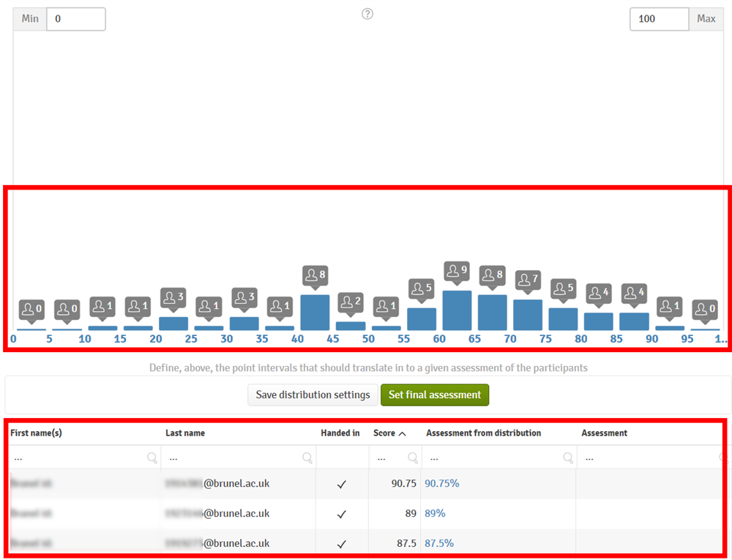Click Handed in checkmark for score 89 row

pos(341,515)
